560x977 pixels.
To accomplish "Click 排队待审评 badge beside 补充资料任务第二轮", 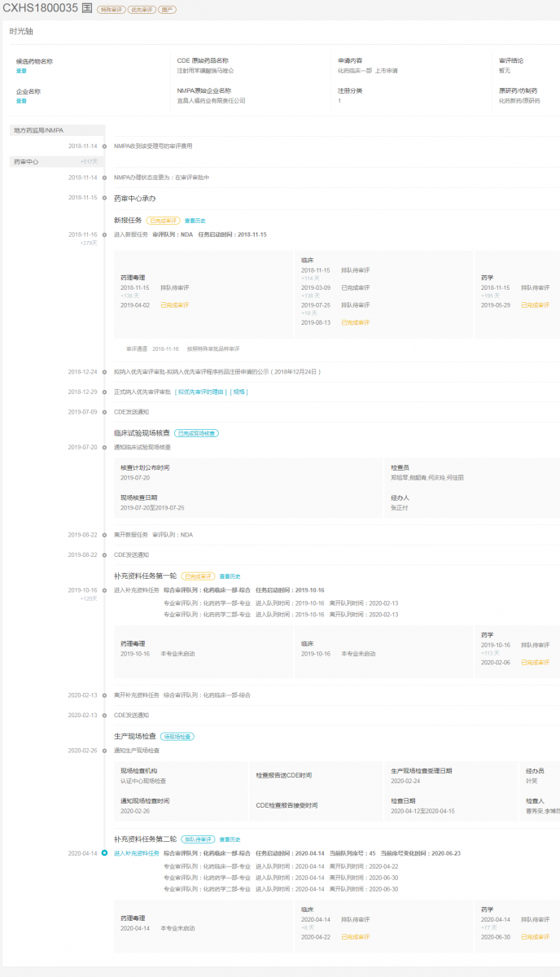I will coord(199,839).
